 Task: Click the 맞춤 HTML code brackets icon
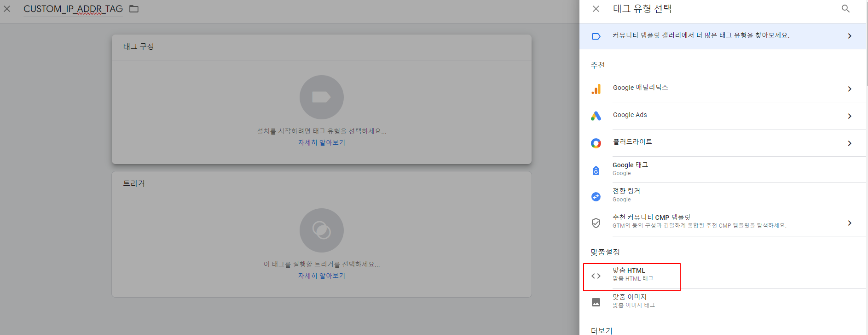tap(596, 276)
